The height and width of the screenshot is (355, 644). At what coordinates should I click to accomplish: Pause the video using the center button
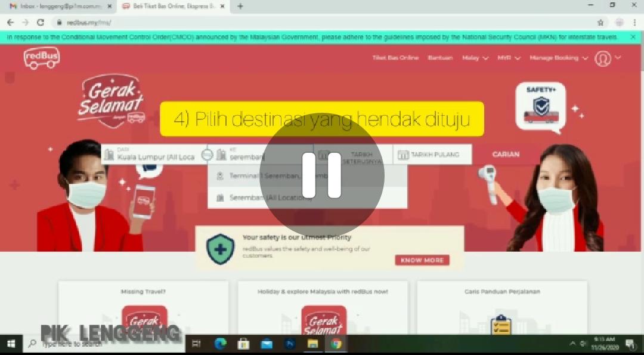click(x=321, y=175)
